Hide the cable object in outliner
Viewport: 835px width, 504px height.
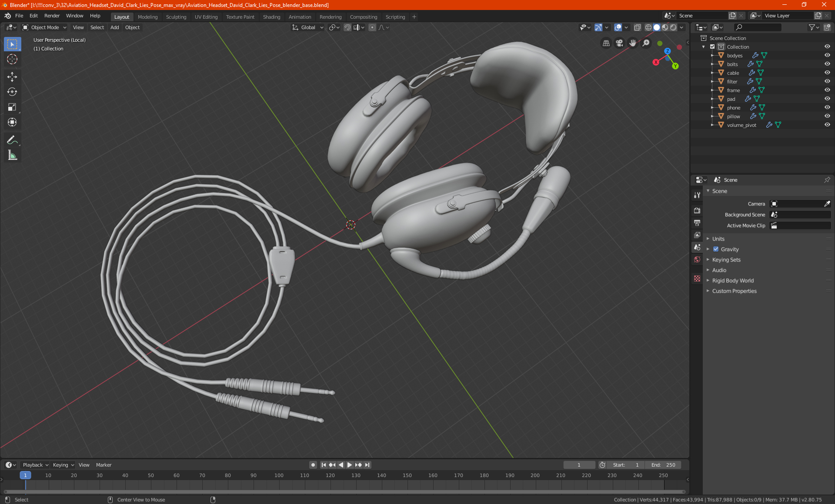[x=827, y=73]
